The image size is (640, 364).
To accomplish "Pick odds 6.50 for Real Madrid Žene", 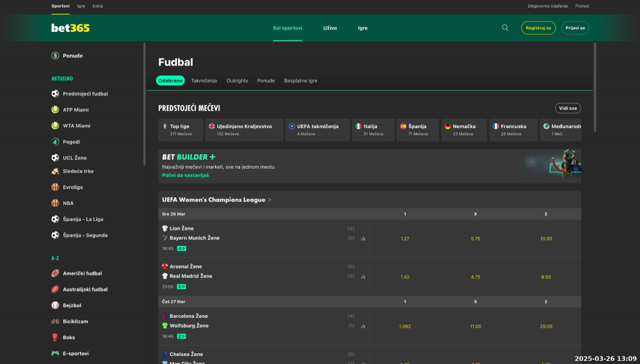I will (x=546, y=277).
